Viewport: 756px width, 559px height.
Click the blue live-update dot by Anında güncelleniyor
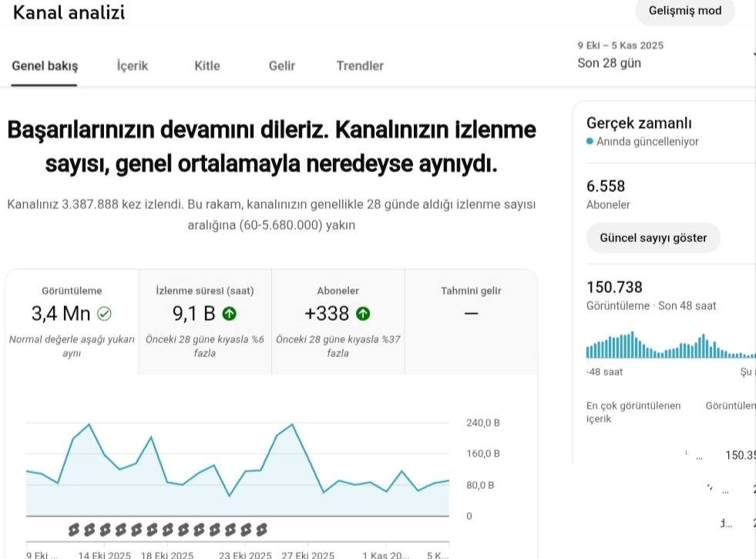(590, 141)
